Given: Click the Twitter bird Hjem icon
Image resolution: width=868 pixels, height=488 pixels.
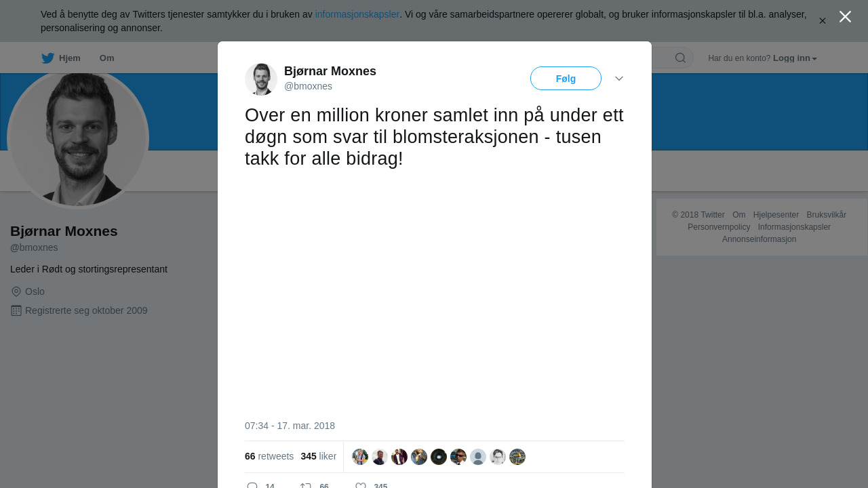Looking at the screenshot, I should (x=48, y=58).
